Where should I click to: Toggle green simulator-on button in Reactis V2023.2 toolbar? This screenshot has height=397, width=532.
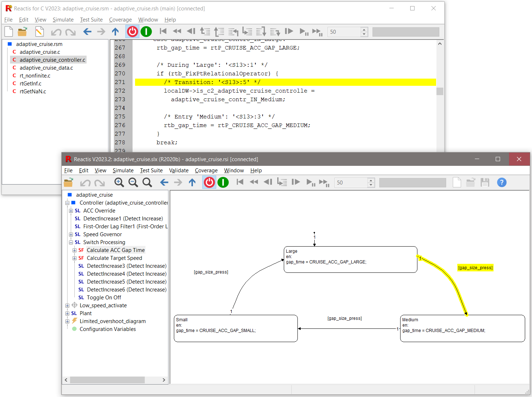click(223, 182)
